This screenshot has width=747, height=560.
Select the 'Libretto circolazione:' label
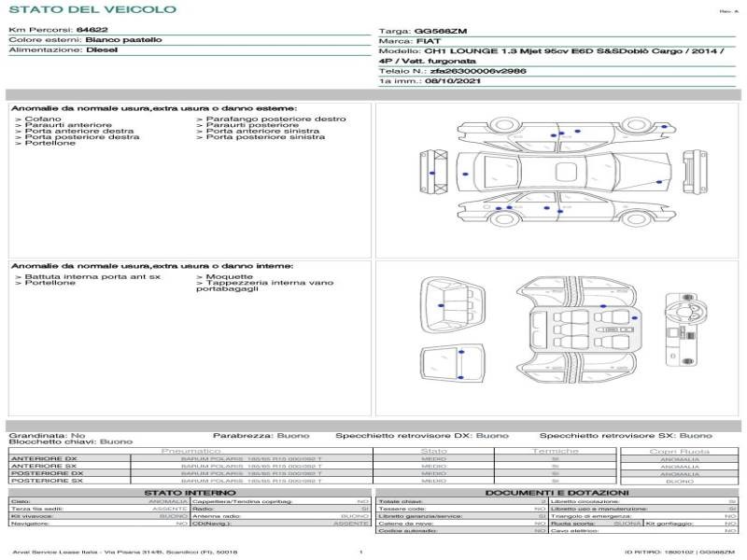click(x=585, y=501)
